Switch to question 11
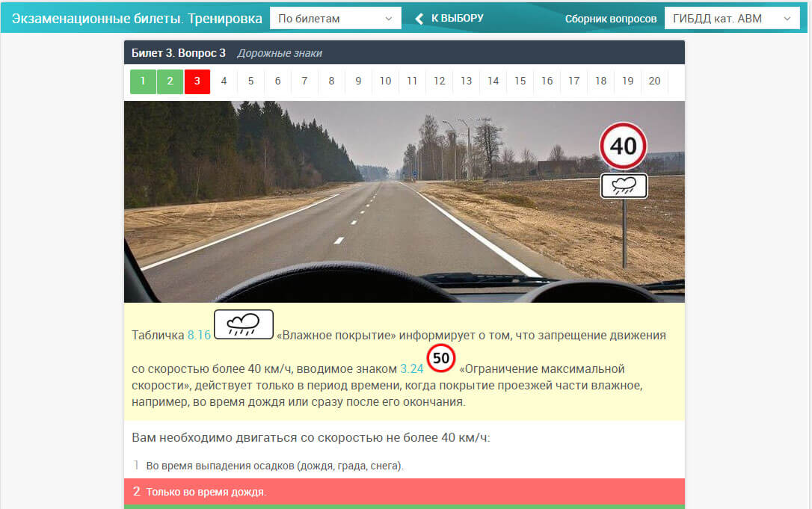The height and width of the screenshot is (509, 812). 412,81
